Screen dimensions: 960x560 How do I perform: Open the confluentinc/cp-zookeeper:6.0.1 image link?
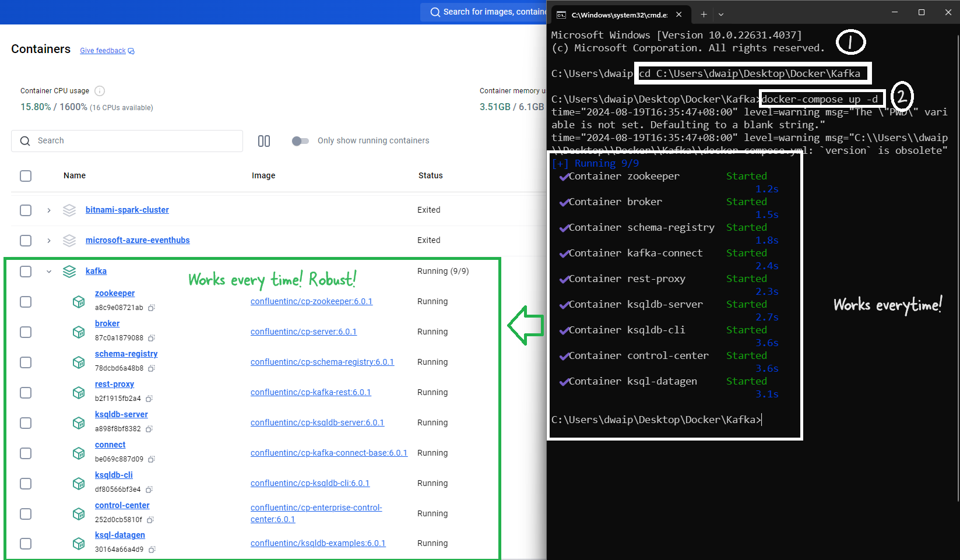coord(311,301)
